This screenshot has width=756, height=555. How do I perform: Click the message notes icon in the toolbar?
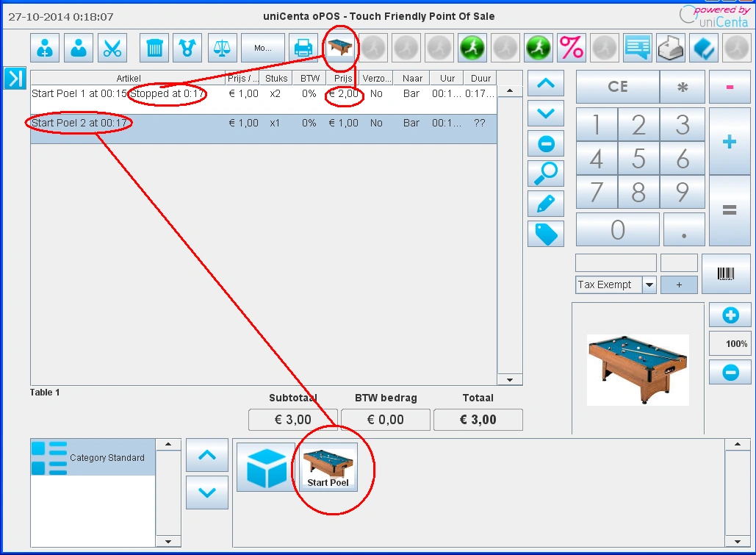pos(636,47)
